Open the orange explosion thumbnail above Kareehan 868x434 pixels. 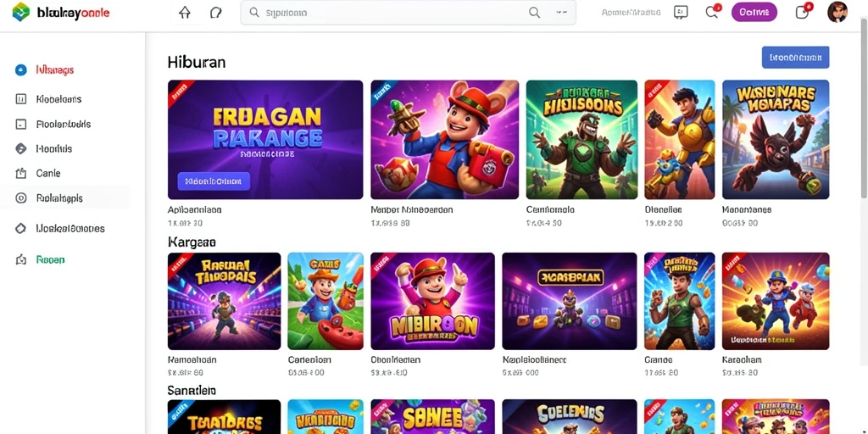pos(776,301)
